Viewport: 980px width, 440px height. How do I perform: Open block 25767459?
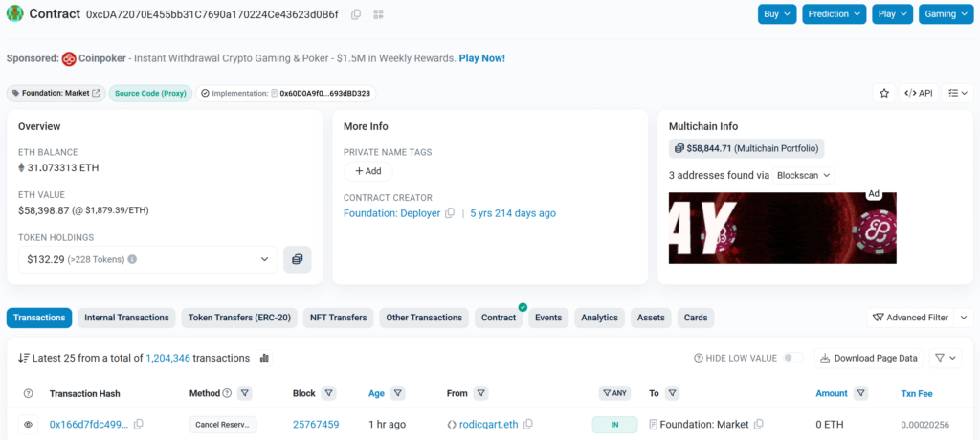(x=316, y=425)
